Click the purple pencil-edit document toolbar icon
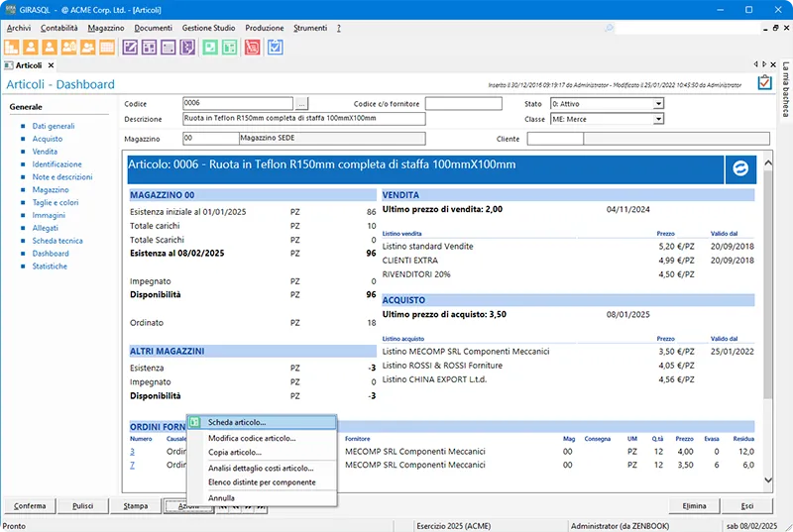The image size is (793, 532). [x=130, y=48]
